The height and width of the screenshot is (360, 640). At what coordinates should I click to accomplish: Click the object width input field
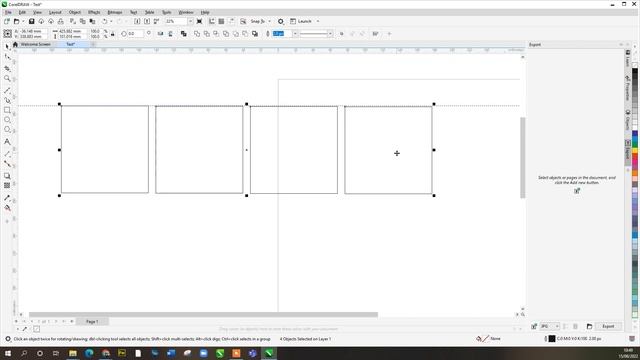(x=73, y=31)
